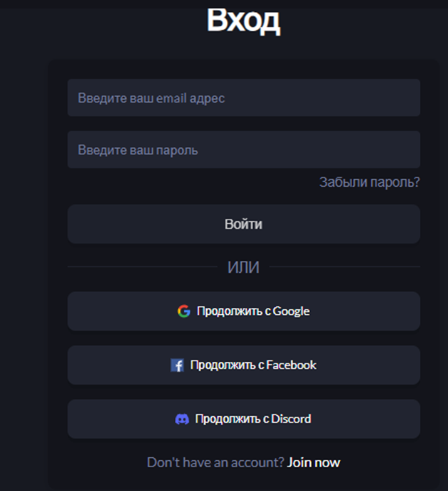Click divider line left of 'ИЛИ'
The height and width of the screenshot is (491, 448).
pos(141,267)
